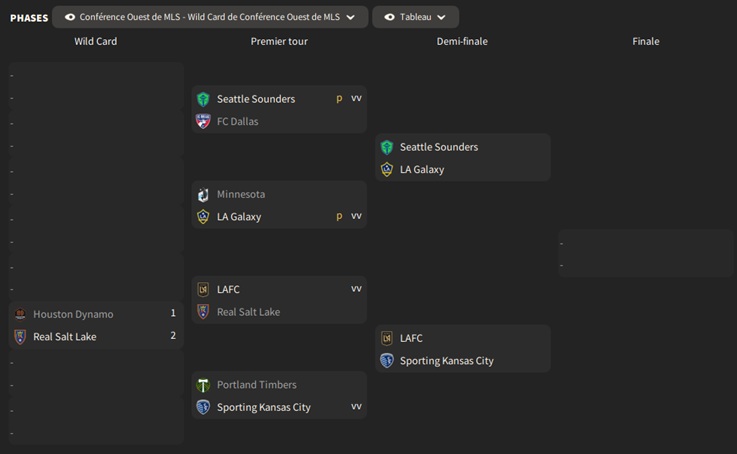
Task: Click the Portland Timbers club crest
Action: click(203, 385)
